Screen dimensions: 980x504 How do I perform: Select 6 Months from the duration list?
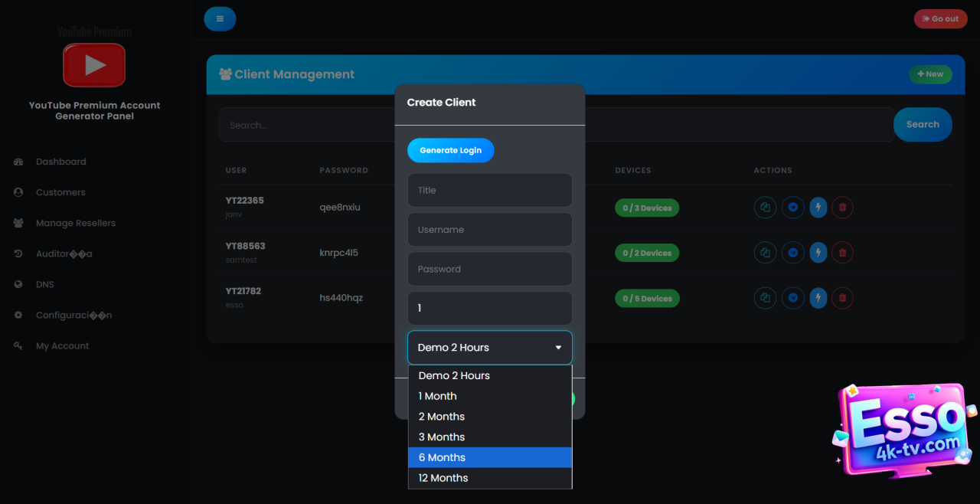[490, 457]
